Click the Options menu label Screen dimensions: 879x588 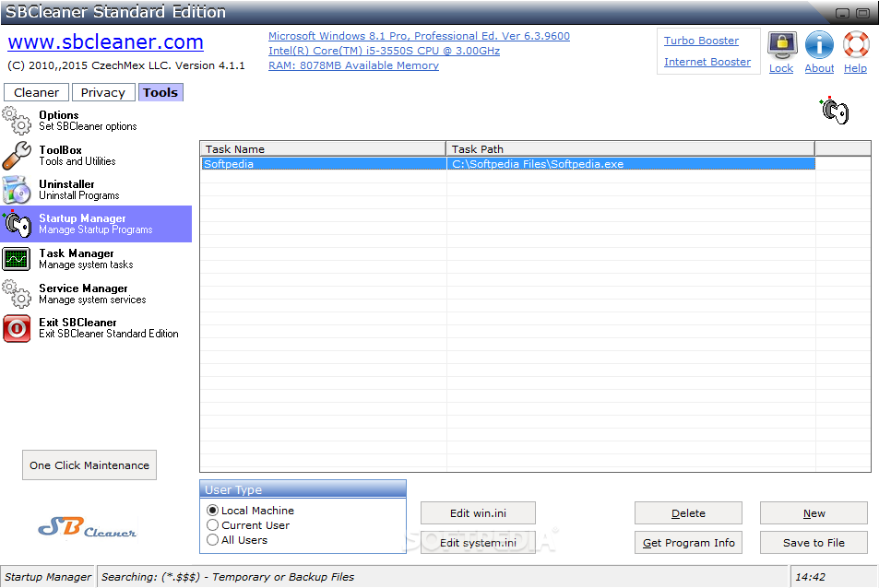tap(59, 115)
